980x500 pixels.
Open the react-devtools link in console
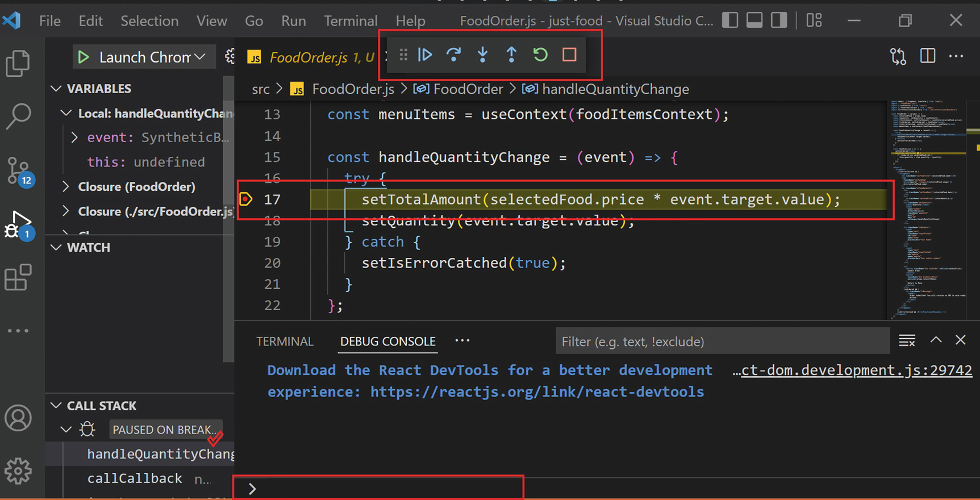click(x=537, y=392)
